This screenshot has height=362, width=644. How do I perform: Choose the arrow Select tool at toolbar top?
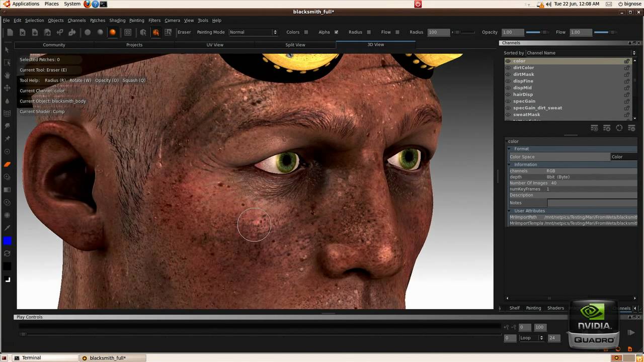pyautogui.click(x=7, y=50)
